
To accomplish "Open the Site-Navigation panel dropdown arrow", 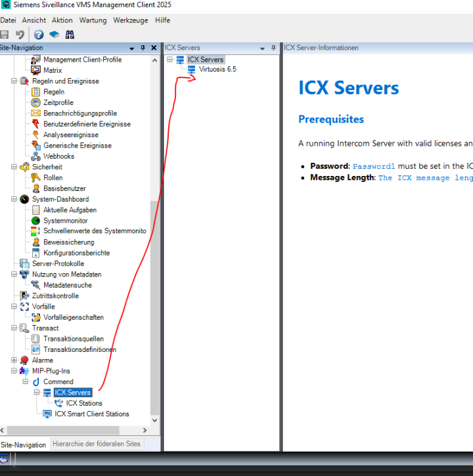I will [x=132, y=48].
